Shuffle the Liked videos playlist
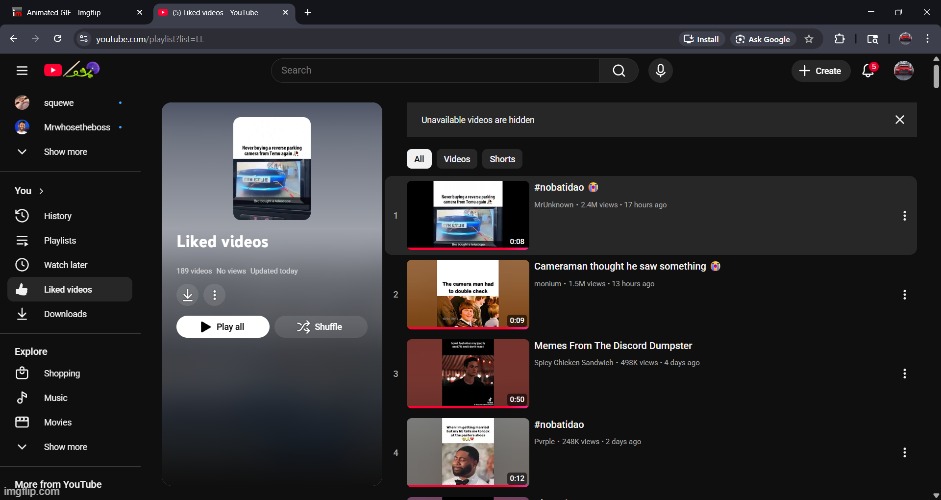Image resolution: width=941 pixels, height=500 pixels. 320,327
